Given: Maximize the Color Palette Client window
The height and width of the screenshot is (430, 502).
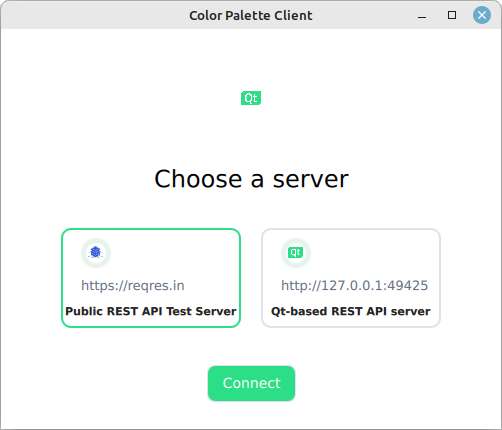Looking at the screenshot, I should 452,15.
